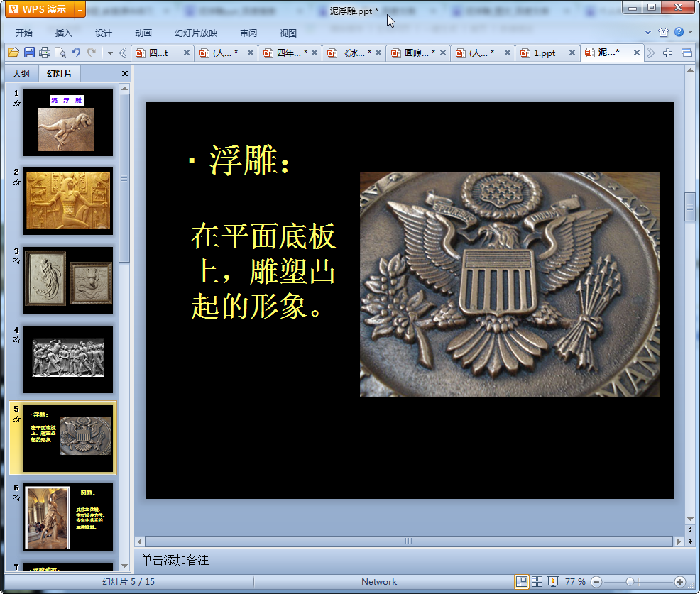Switch to the 1.ppt document tab
Screen dimensions: 700x594
point(545,53)
